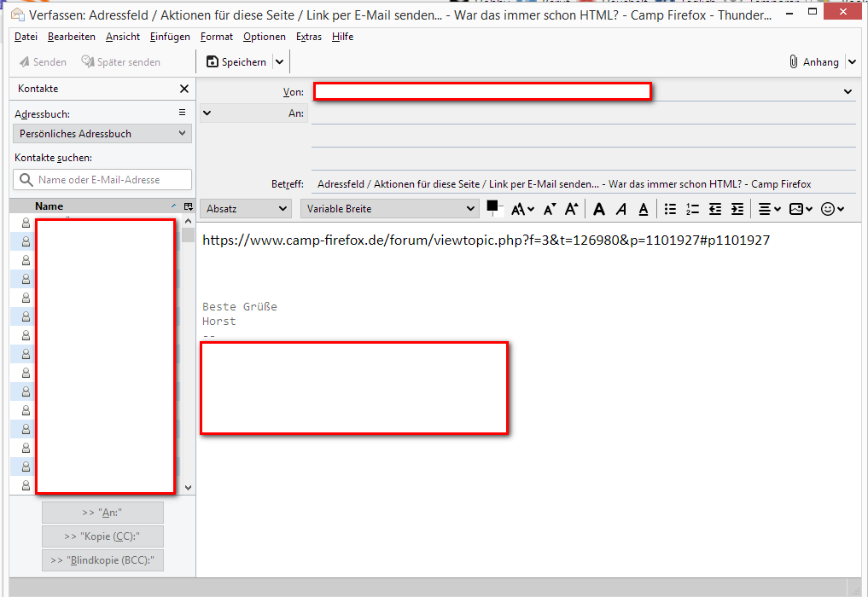Click the Speichern button

pos(236,62)
